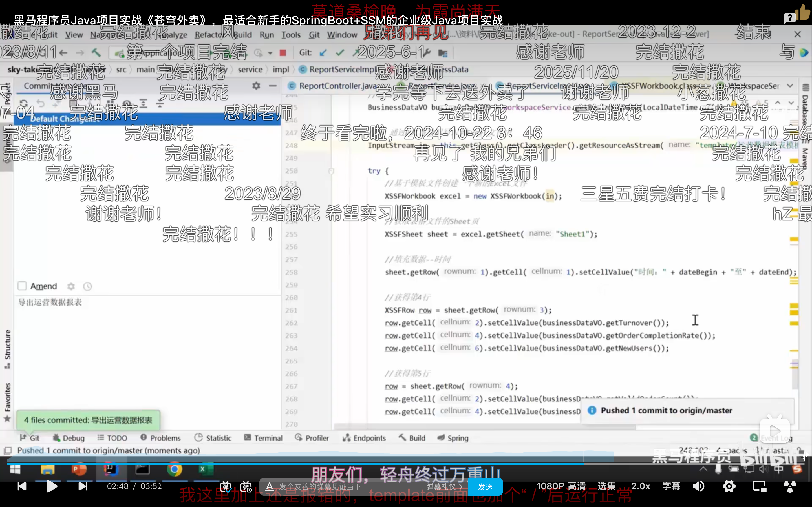
Task: Open the player settings gear
Action: tap(729, 486)
